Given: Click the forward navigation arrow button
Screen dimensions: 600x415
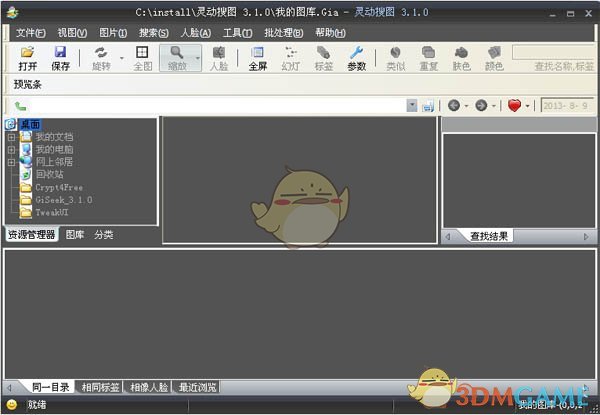Looking at the screenshot, I should coord(481,105).
